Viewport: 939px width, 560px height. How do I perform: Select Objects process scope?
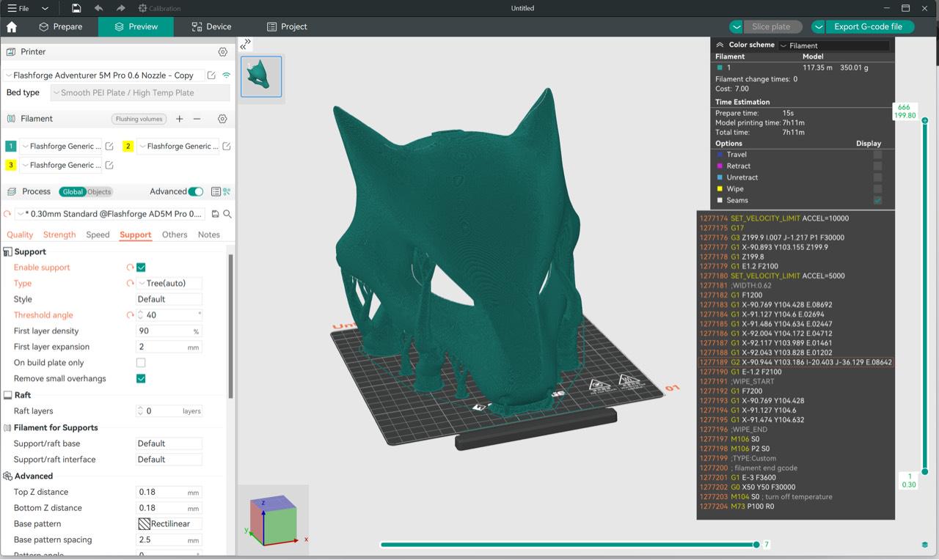pos(99,192)
